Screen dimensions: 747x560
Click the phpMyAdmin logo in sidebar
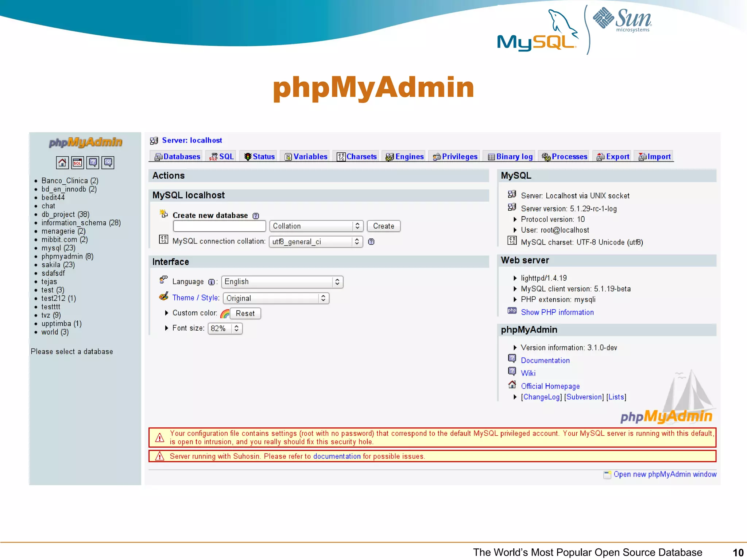tap(86, 143)
